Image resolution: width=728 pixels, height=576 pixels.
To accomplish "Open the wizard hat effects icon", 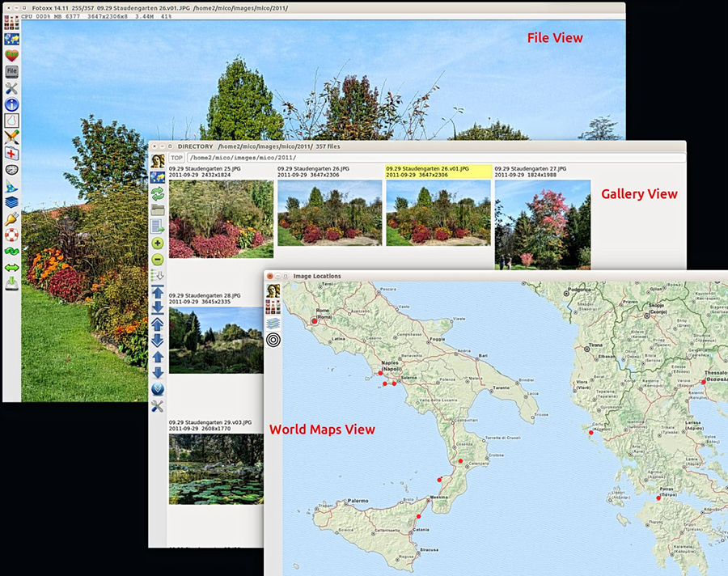I will (x=11, y=186).
